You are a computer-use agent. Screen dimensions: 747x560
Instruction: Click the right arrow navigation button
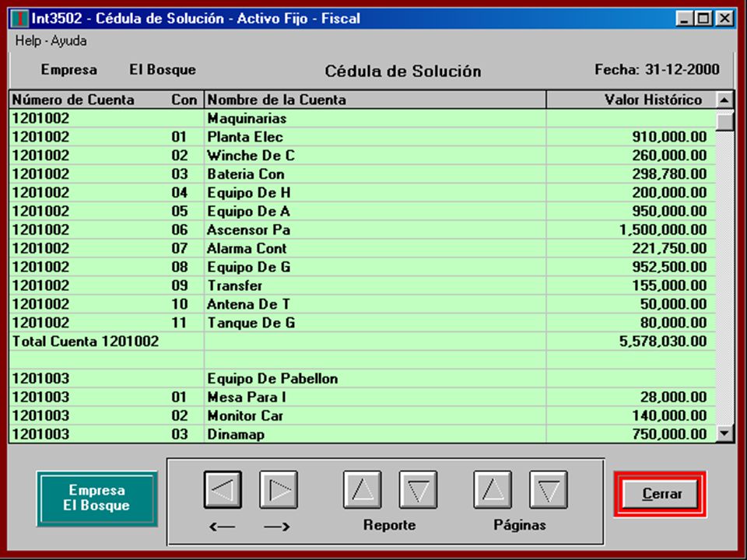pyautogui.click(x=279, y=489)
